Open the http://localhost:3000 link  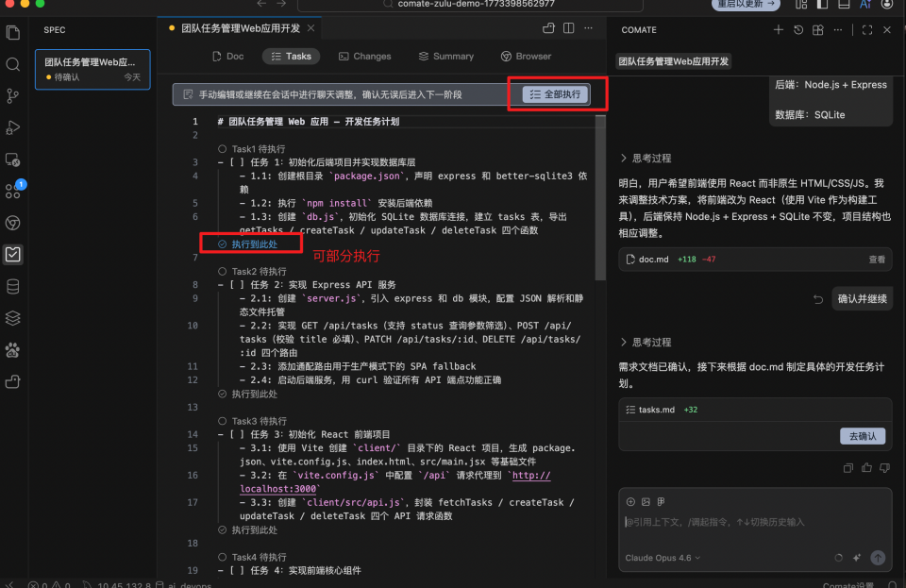pos(395,481)
